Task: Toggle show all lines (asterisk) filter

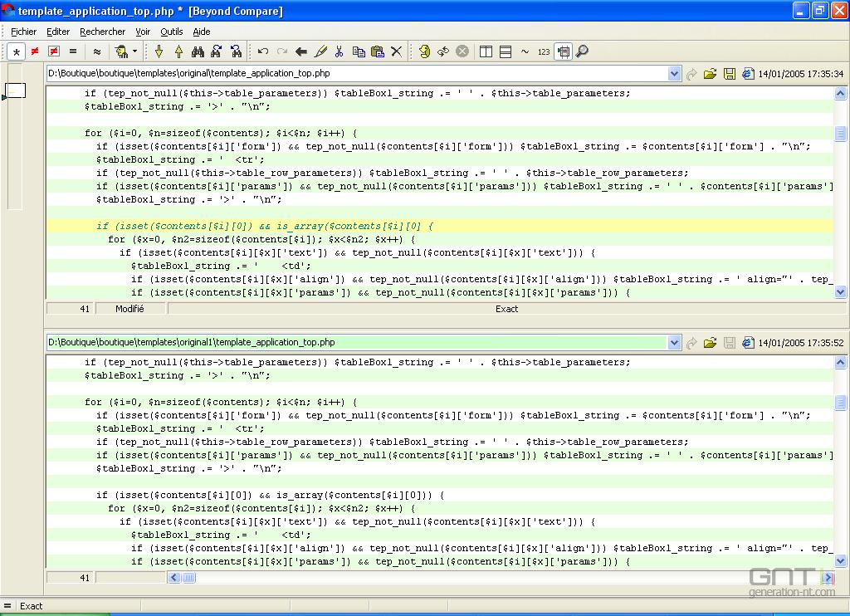Action: click(16, 51)
